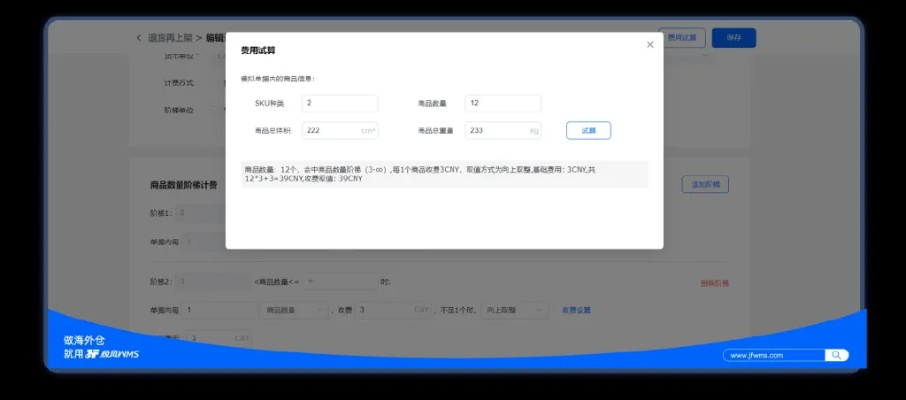906x400 pixels.
Task: Edit the 商品总重量 field
Action: point(503,130)
